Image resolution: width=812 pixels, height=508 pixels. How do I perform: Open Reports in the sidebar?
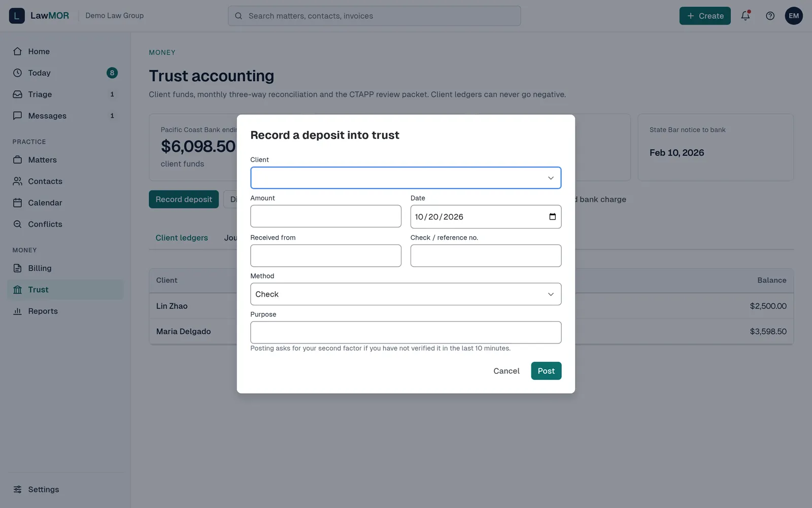point(65,311)
